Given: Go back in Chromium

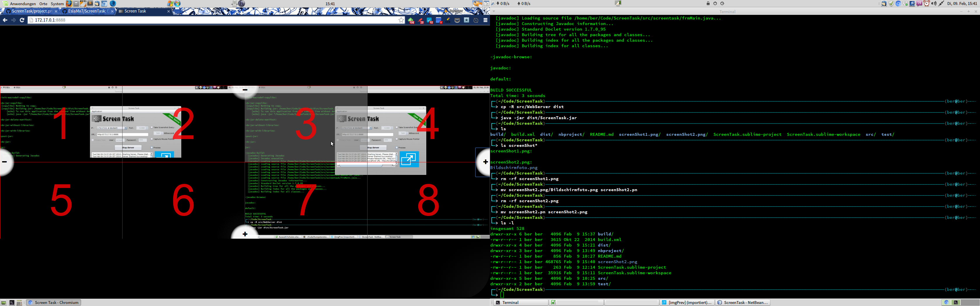Looking at the screenshot, I should pyautogui.click(x=5, y=20).
